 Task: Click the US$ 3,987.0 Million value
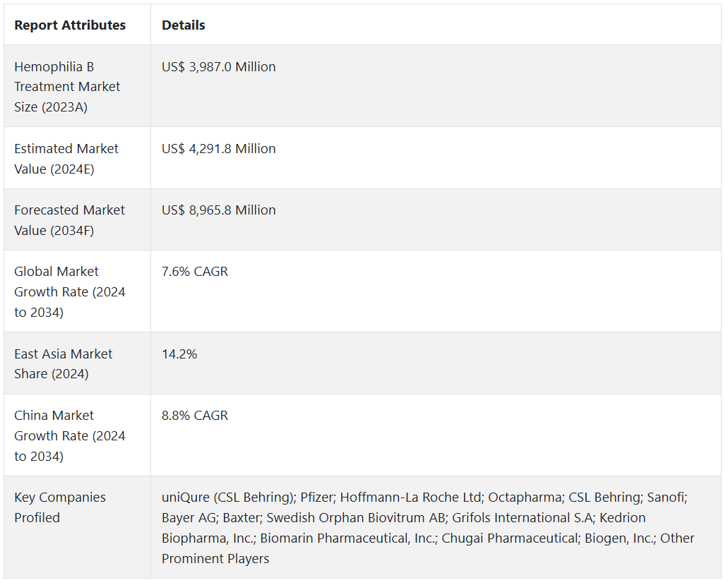click(x=219, y=67)
